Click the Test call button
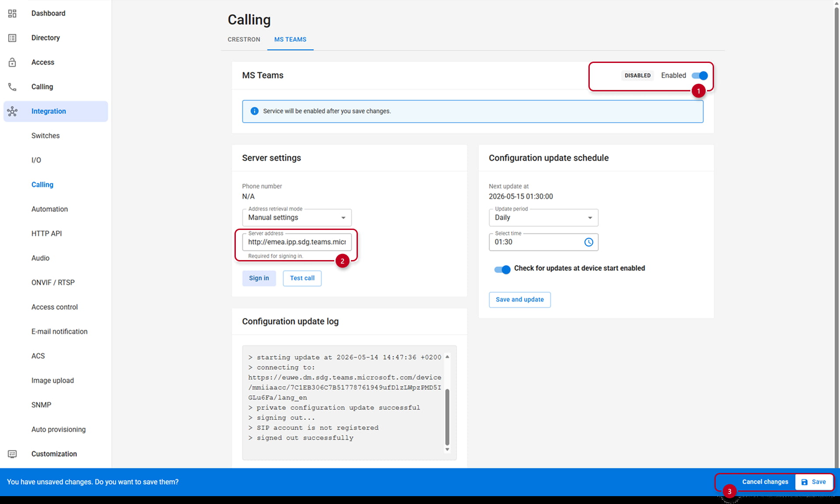Viewport: 840px width, 504px height. pos(302,278)
